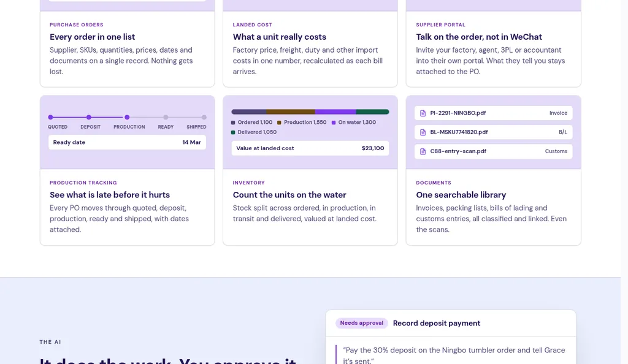Screen dimensions: 628x364
Task: Select the Deposit stage dot
Action: [x=89, y=117]
